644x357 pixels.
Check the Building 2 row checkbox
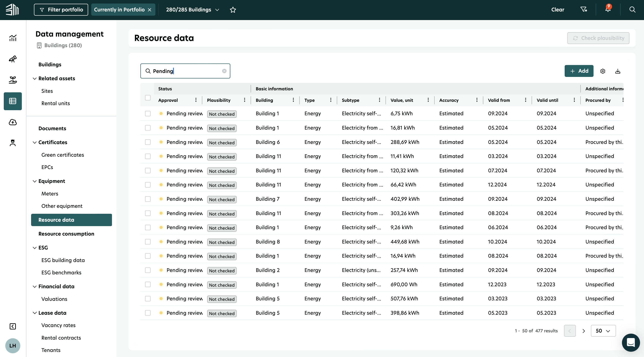click(148, 270)
